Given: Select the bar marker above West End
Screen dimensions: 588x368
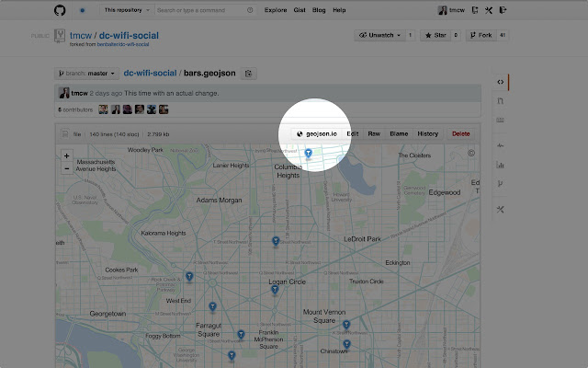Looking at the screenshot, I should (189, 277).
